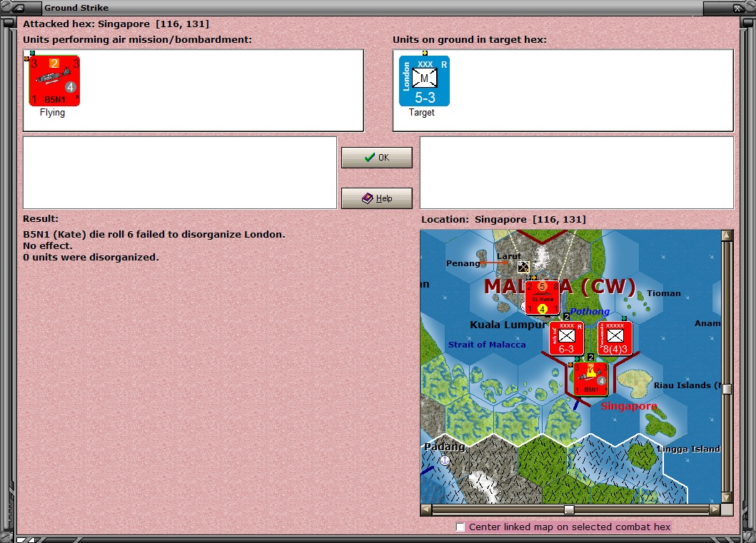Image resolution: width=756 pixels, height=543 pixels.
Task: Close the Ground Strike window
Action: 737,8
